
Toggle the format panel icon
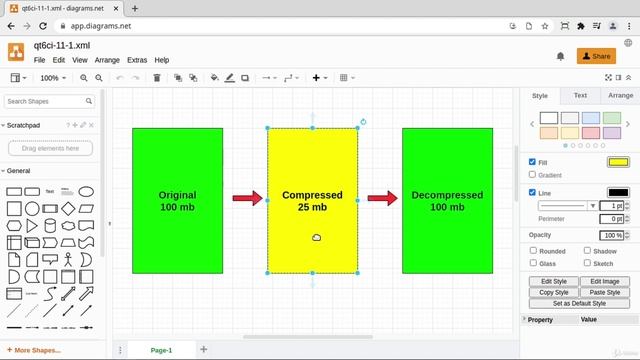(619, 78)
